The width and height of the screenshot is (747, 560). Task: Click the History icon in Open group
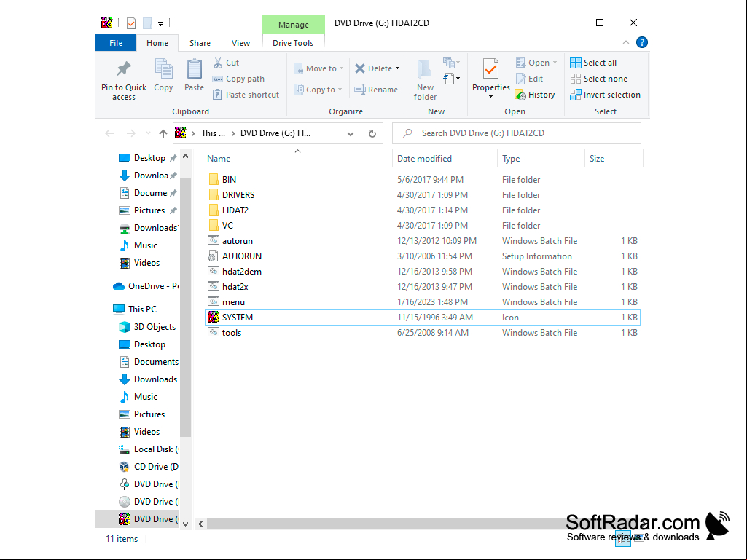(520, 95)
